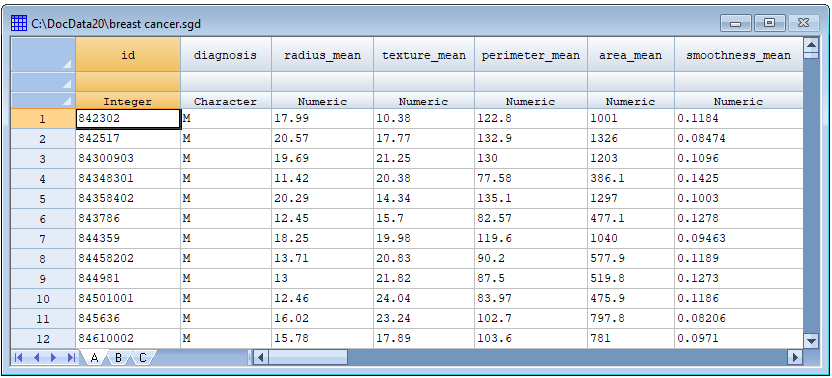Click the datasheet grid icon in title bar
The width and height of the screenshot is (832, 378).
[19, 23]
